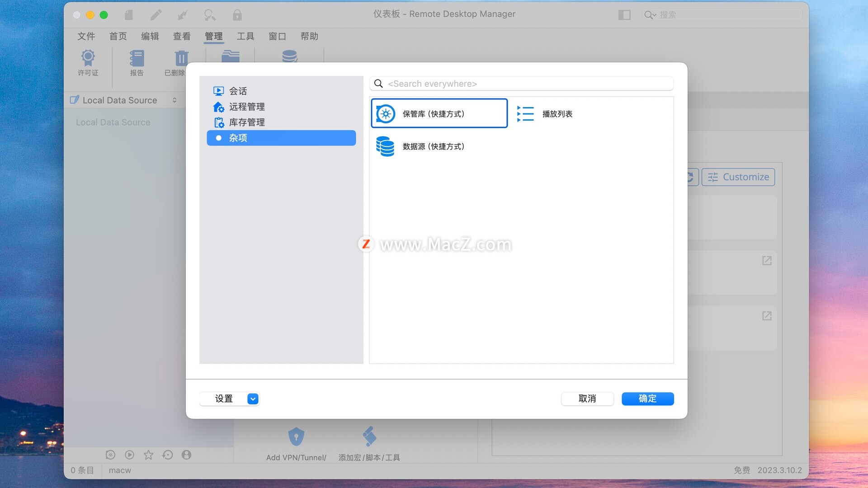Open the 查看 menu
Screen dimensions: 868x488
(182, 36)
